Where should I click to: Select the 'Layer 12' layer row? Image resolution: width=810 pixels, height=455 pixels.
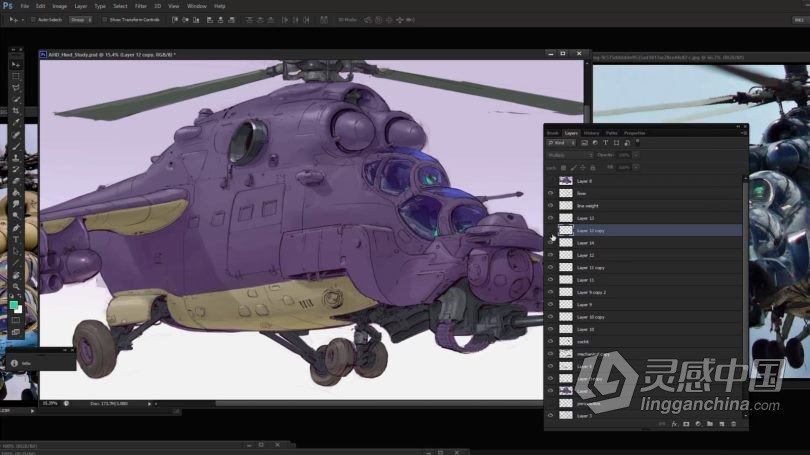coord(644,255)
